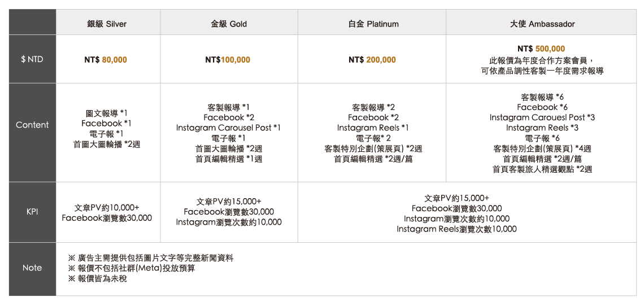Select the 大使 Ambassador column header
644x306 pixels.
pos(542,24)
